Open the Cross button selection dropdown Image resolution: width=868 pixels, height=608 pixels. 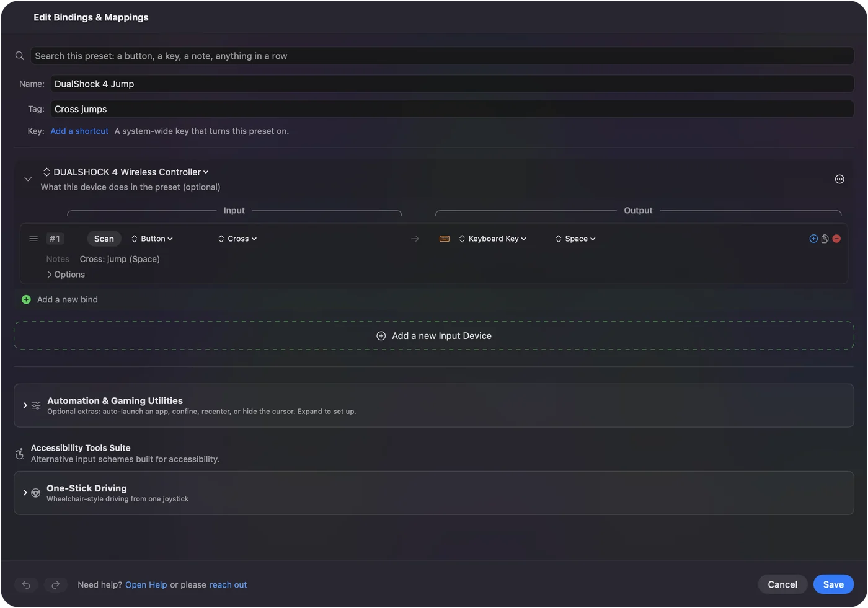point(237,239)
